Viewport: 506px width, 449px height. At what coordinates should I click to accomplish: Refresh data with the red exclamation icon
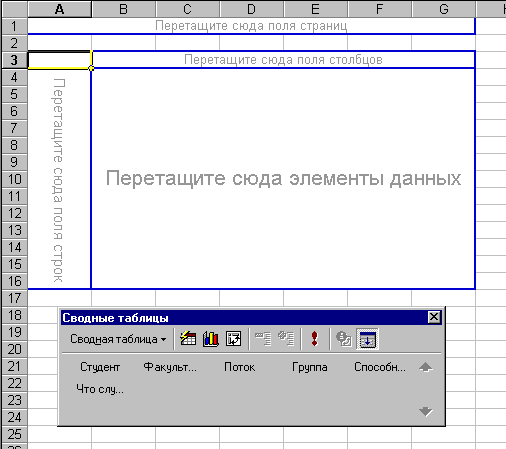pyautogui.click(x=314, y=339)
